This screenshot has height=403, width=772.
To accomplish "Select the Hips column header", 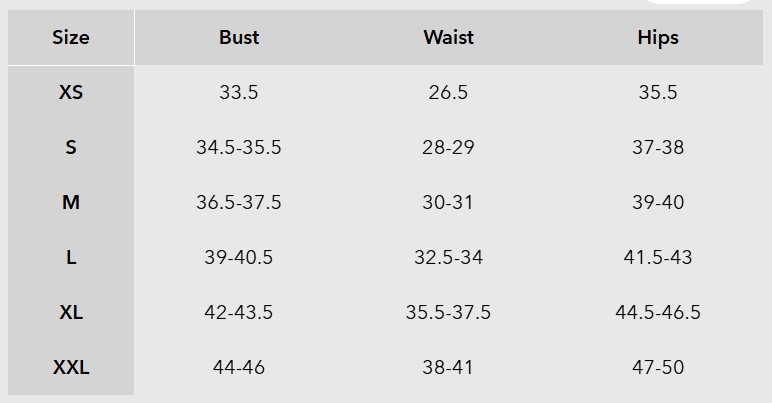I will click(657, 38).
